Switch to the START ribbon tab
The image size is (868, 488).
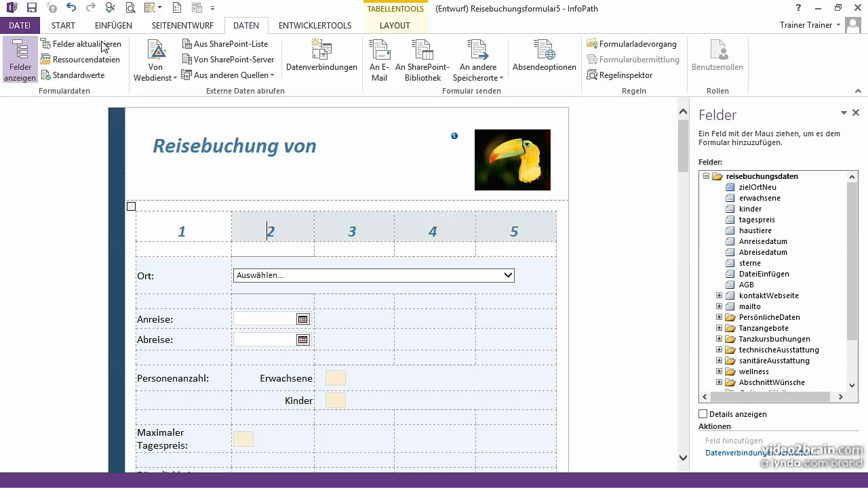tap(63, 26)
